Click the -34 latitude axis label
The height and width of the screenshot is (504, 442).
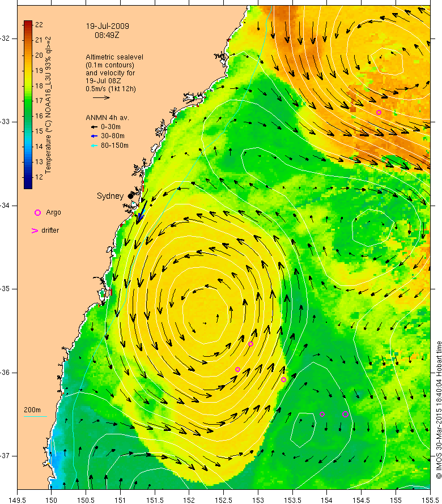(6, 206)
